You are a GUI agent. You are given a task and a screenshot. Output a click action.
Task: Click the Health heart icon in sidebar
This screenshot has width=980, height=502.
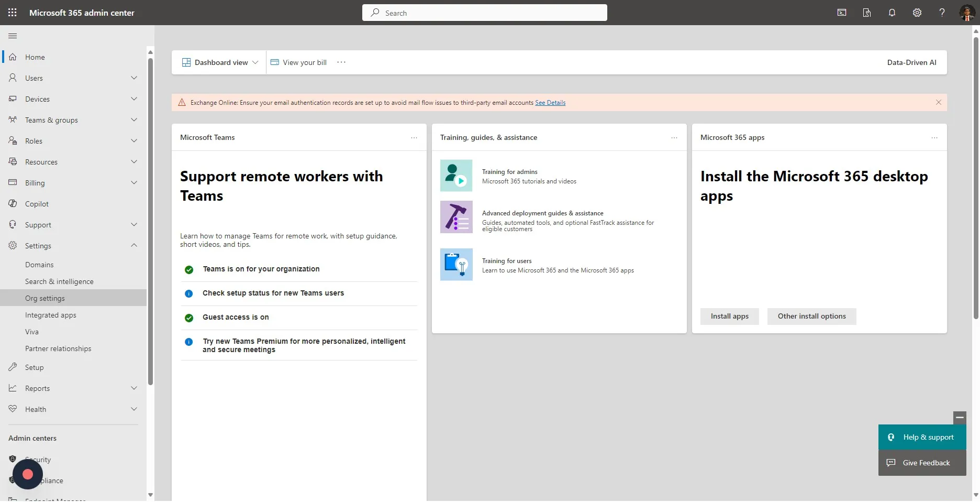(x=13, y=409)
